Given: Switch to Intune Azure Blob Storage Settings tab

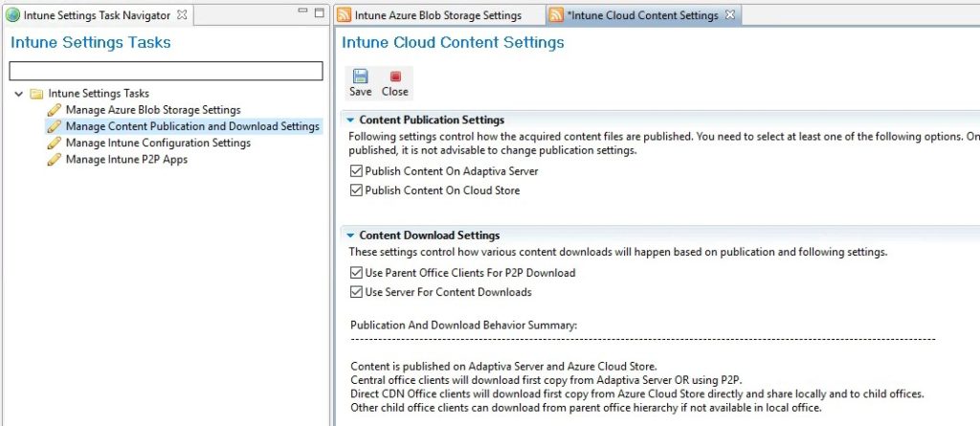Looking at the screenshot, I should coord(438,15).
